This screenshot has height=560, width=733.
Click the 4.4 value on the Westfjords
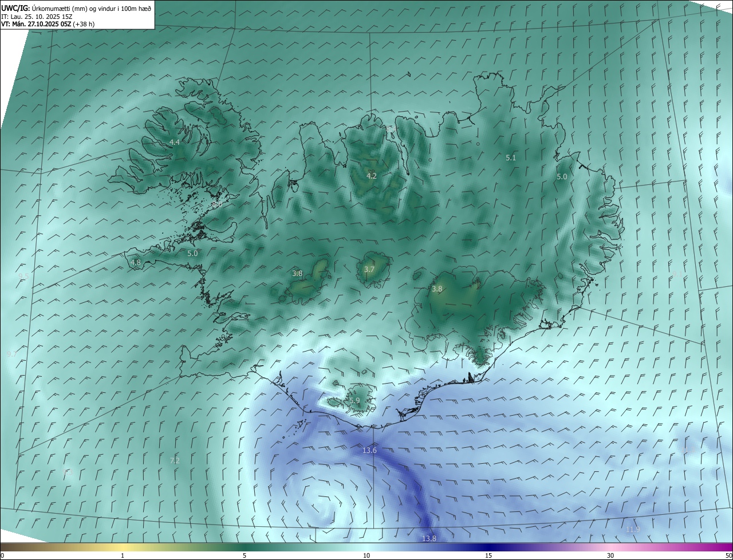click(175, 142)
